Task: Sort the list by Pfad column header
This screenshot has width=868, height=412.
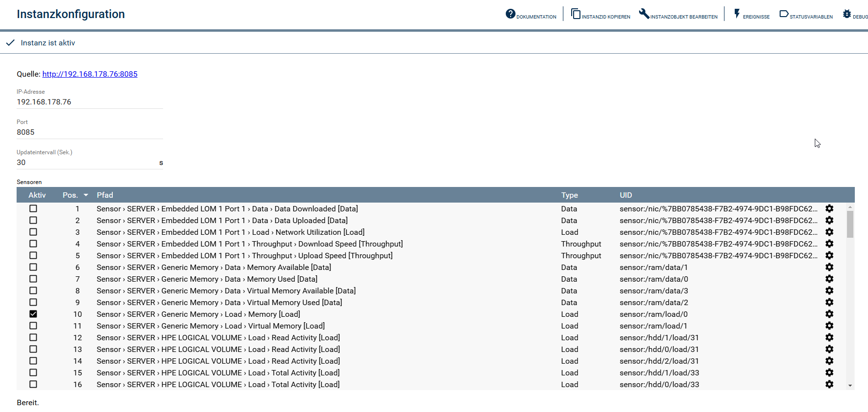Action: pyautogui.click(x=104, y=195)
